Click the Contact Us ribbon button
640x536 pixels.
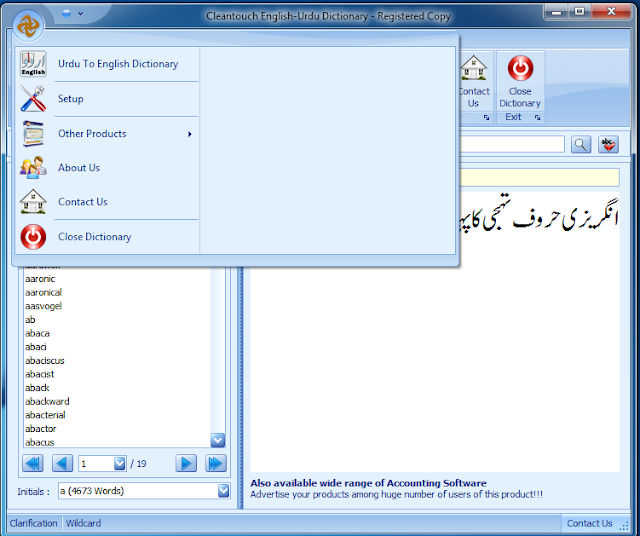(x=473, y=82)
